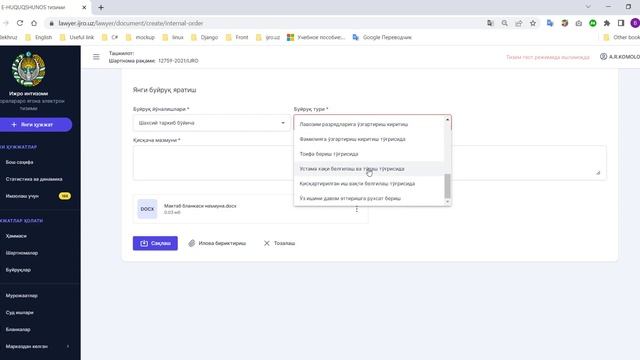Screen dimensions: 640x360
Task: Open the linux bookmarks folder
Action: tap(173, 37)
